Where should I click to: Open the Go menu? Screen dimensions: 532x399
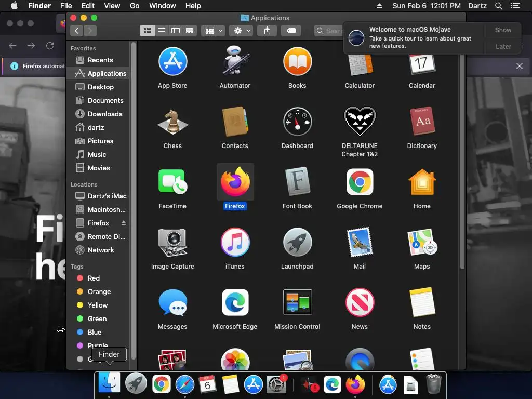click(135, 6)
